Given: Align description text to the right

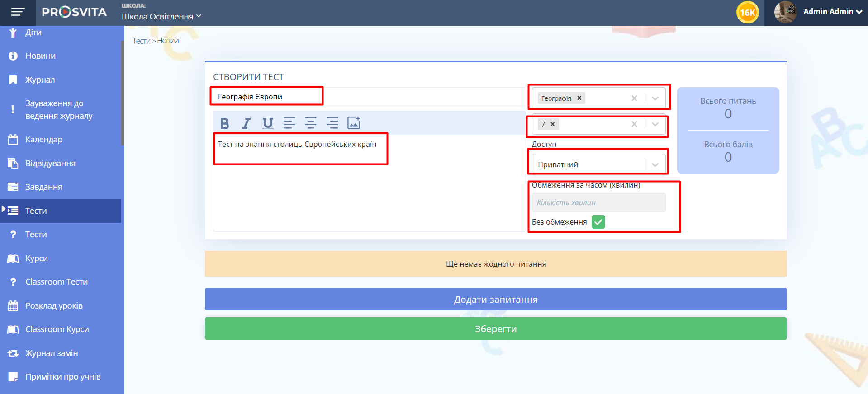Looking at the screenshot, I should click(332, 123).
